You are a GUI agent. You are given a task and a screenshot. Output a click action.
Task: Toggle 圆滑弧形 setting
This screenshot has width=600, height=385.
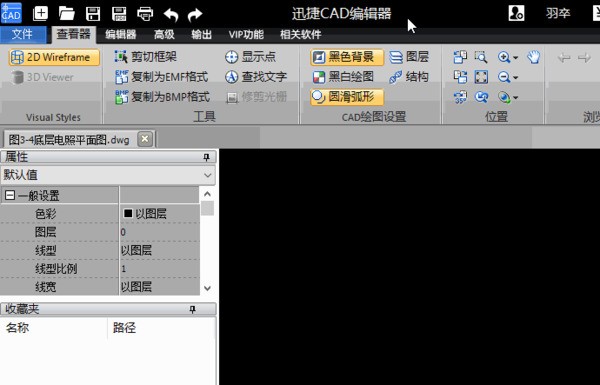coord(347,97)
